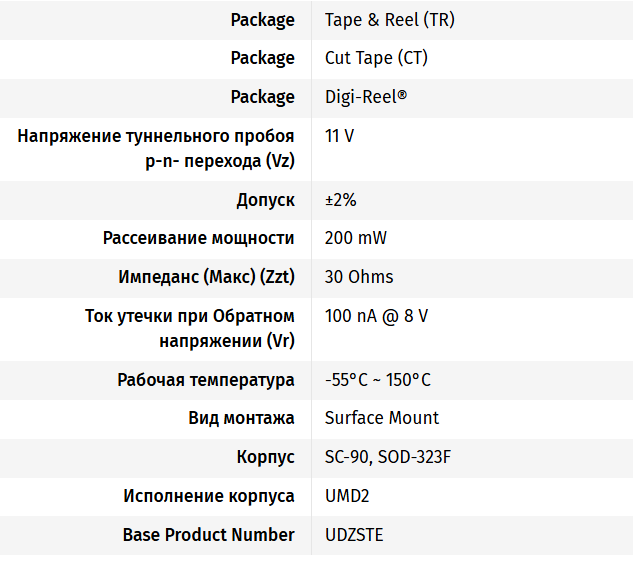Click the 11 V breakdown voltage value
Viewport: 633px width, 562px height.
click(x=339, y=136)
